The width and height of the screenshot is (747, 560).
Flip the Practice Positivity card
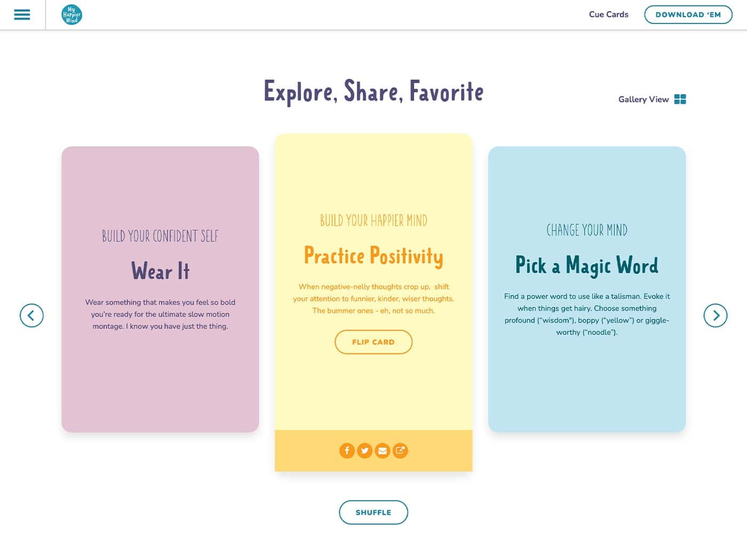[x=373, y=342]
